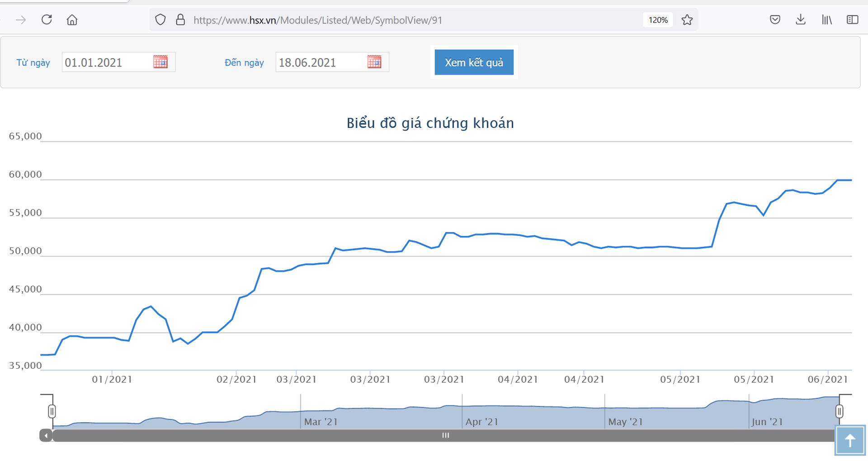Open the tracking protection shield icon
Screen dimensions: 868x461
160,20
